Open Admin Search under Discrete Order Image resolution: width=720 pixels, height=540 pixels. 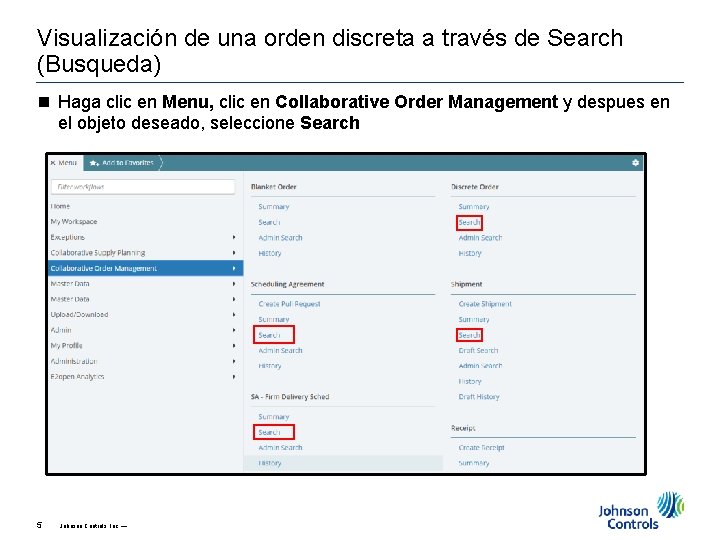pyautogui.click(x=480, y=237)
